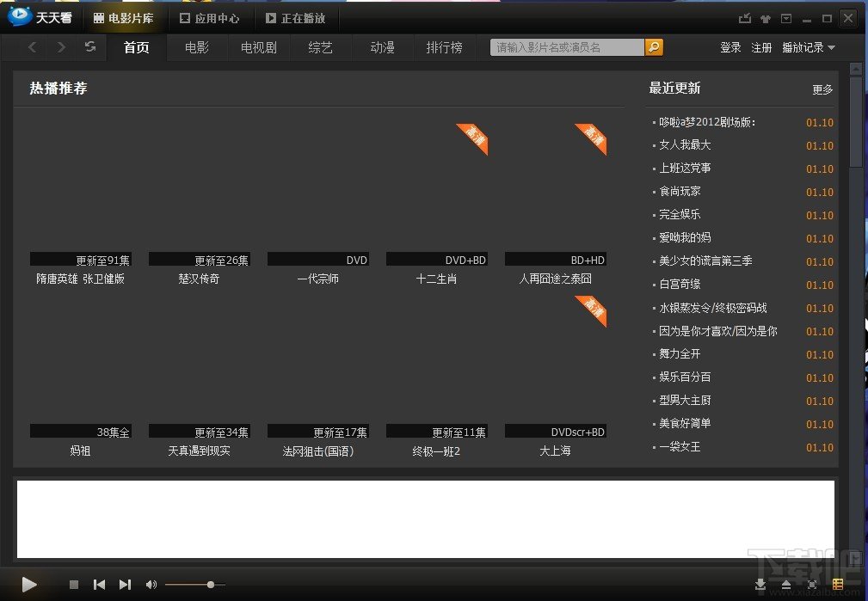Viewport: 868px width, 601px height.
Task: Start playback with the play button
Action: tap(28, 584)
